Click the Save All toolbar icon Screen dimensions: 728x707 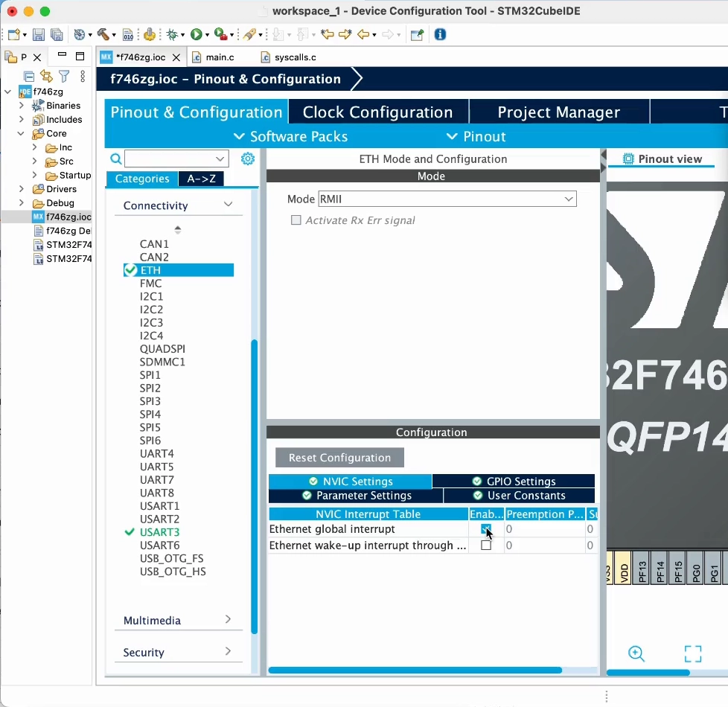point(57,34)
